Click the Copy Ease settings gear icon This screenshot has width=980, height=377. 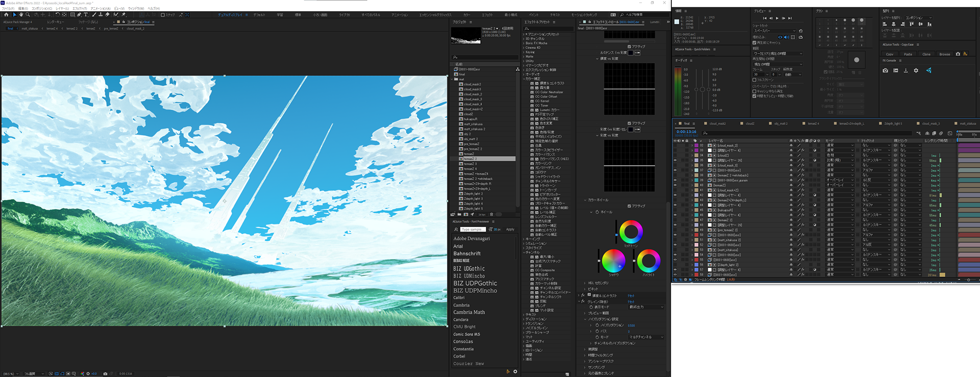coord(958,54)
